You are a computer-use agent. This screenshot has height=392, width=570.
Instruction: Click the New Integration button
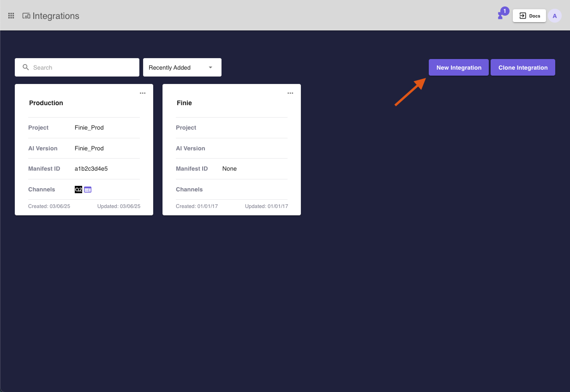tap(459, 67)
